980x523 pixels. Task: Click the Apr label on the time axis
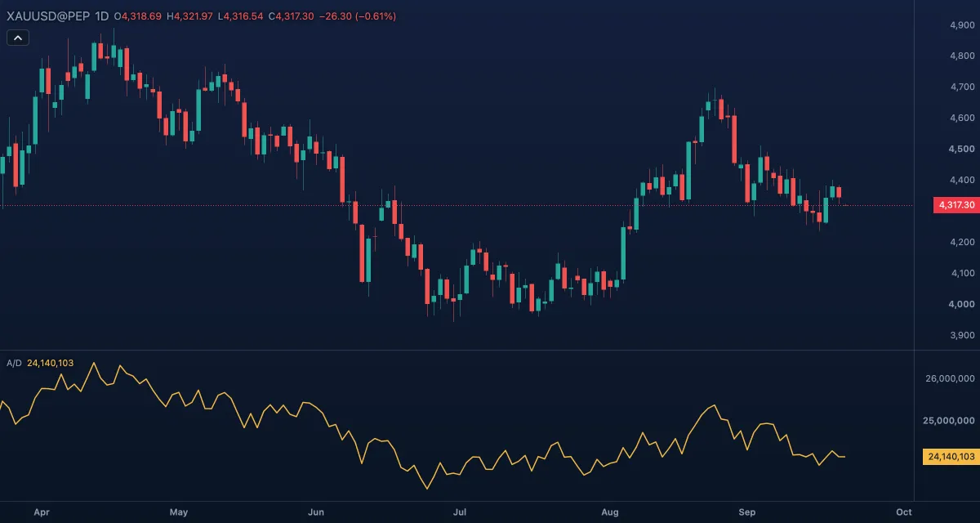[42, 512]
